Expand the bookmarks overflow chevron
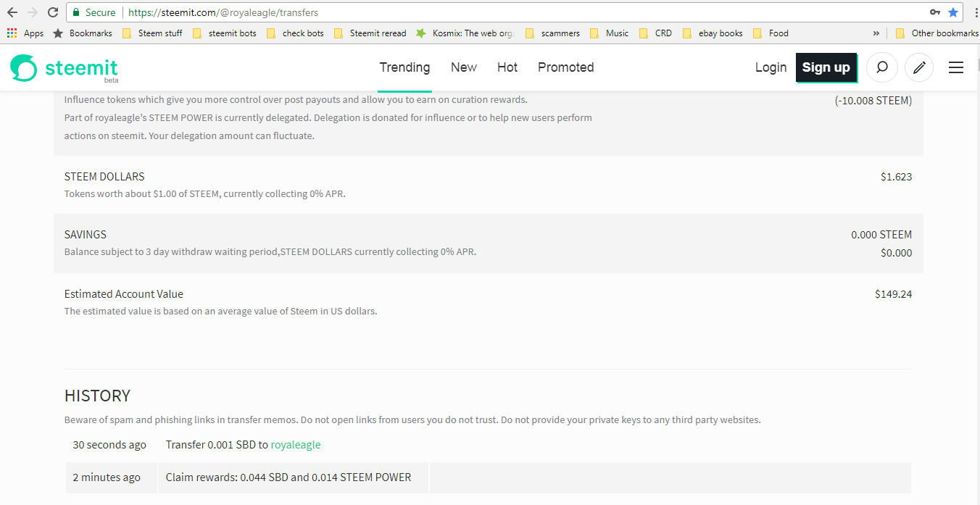980x505 pixels. click(876, 33)
